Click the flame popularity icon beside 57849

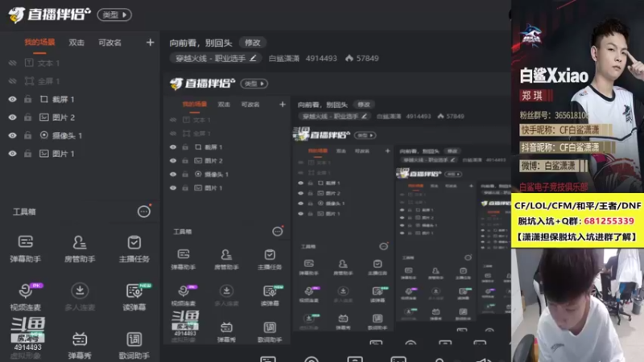349,58
